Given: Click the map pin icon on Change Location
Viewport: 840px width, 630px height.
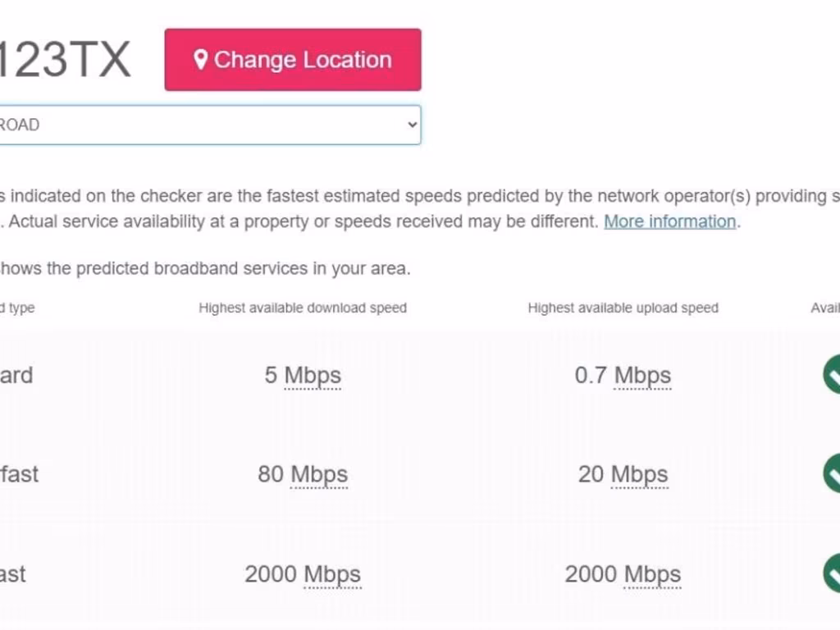Looking at the screenshot, I should point(200,60).
